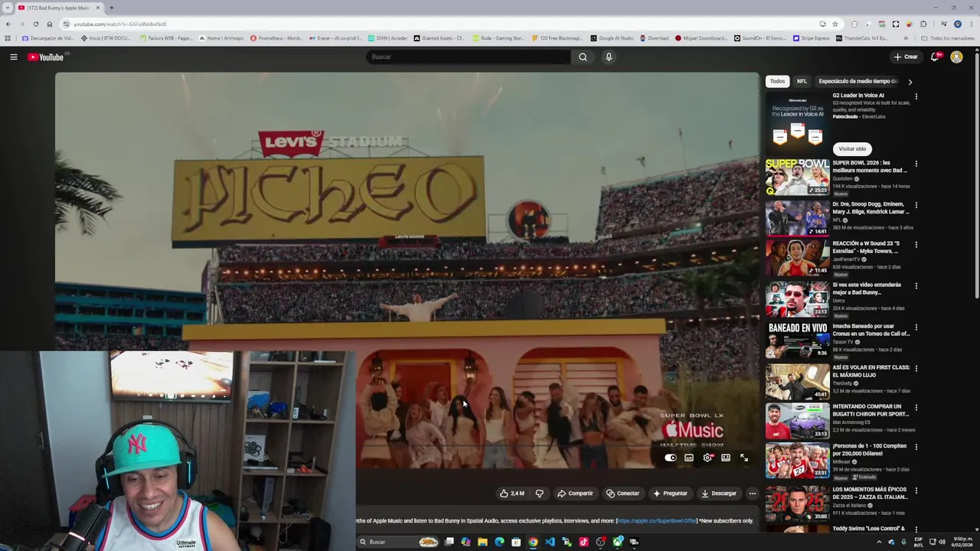Click the Conectar button

coord(622,494)
